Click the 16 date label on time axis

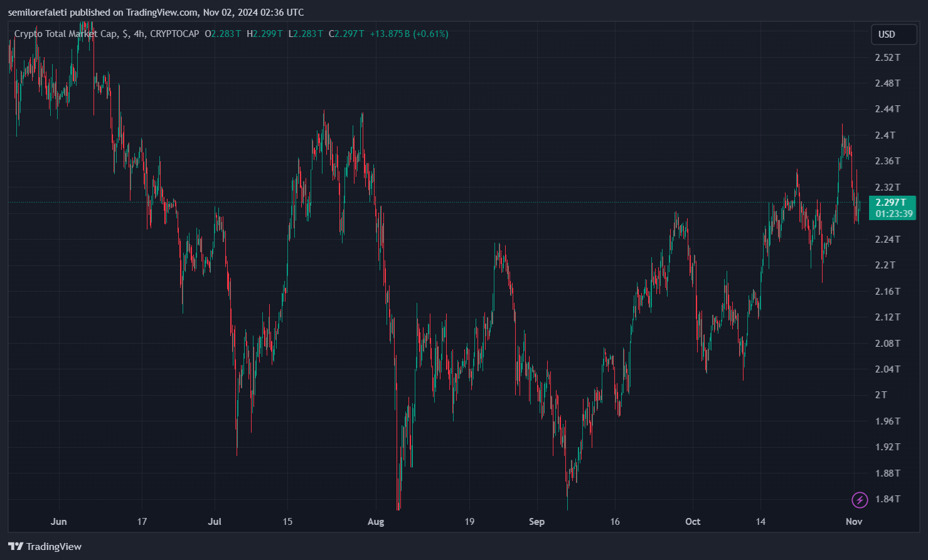tap(615, 522)
